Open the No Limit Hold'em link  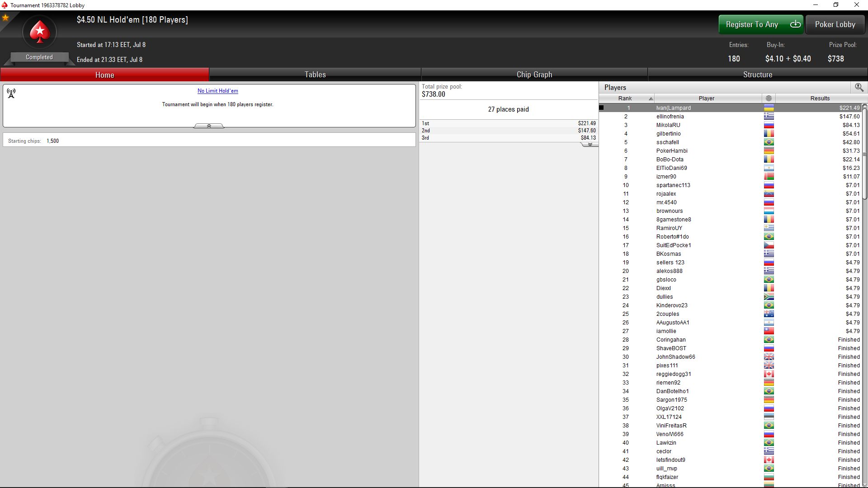click(x=217, y=91)
